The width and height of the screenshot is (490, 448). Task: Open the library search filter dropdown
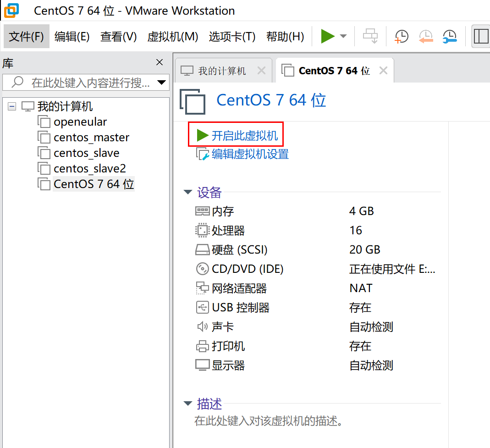click(161, 83)
